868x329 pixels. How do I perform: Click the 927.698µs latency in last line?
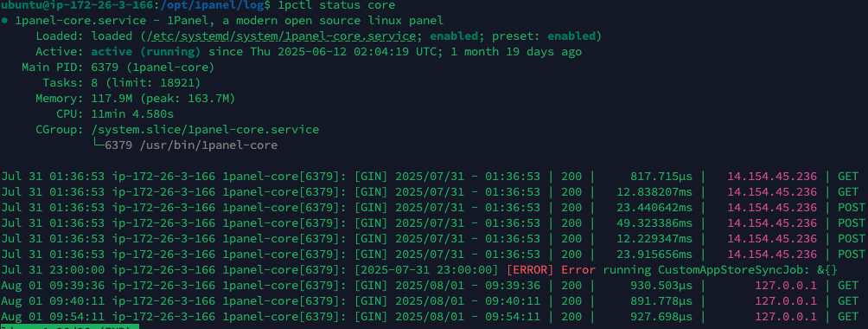point(661,316)
